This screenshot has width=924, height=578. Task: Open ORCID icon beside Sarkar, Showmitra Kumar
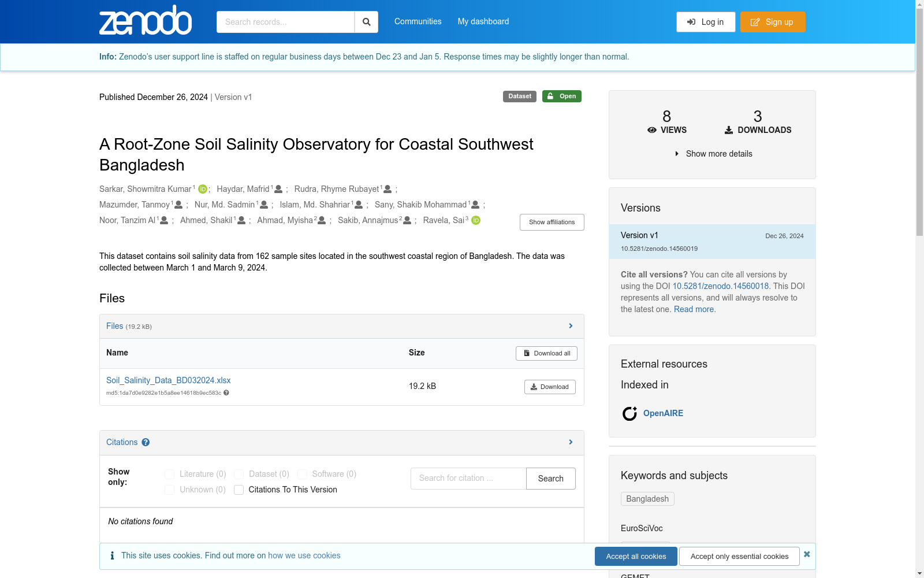tap(203, 189)
